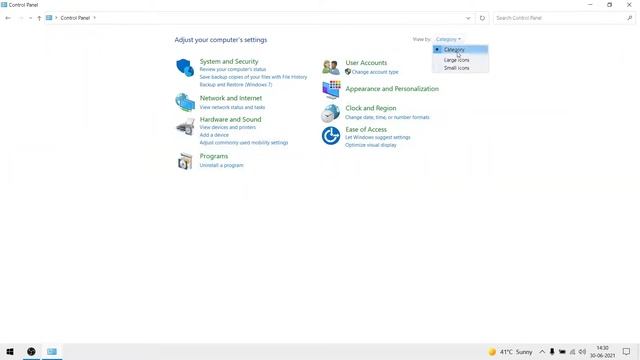Select the Control Panel taskbar icon
Viewport: 640px width, 360px height.
point(52,351)
